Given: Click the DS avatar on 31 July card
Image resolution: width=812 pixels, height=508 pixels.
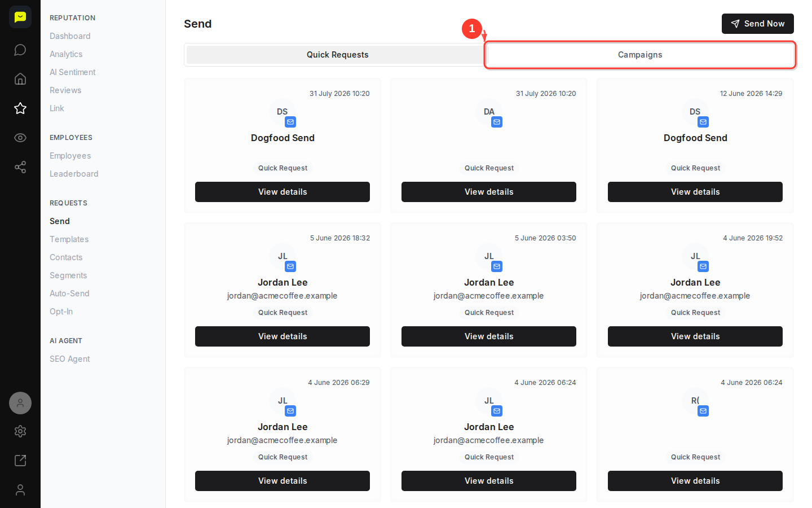Looking at the screenshot, I should point(283,112).
